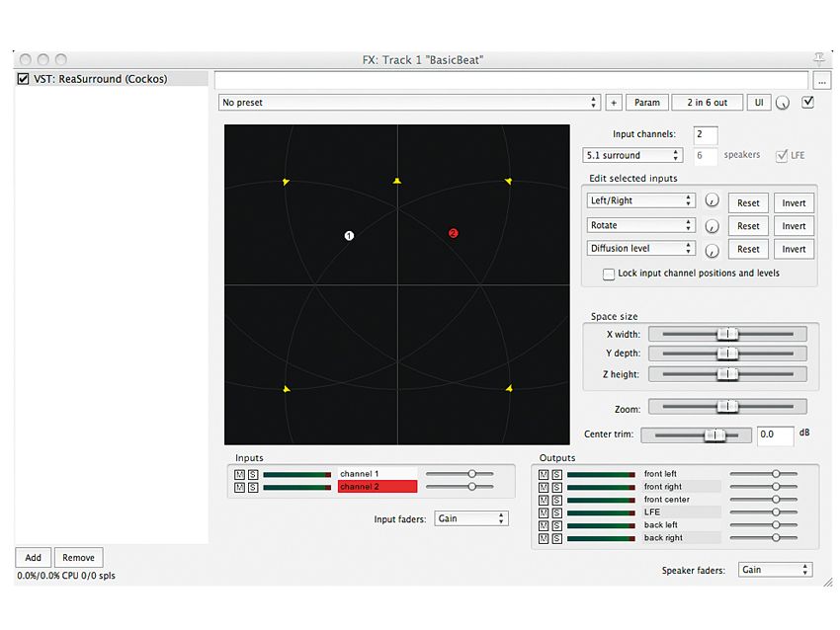Open the Rotate parameter dropdown
The width and height of the screenshot is (840, 630).
[640, 225]
